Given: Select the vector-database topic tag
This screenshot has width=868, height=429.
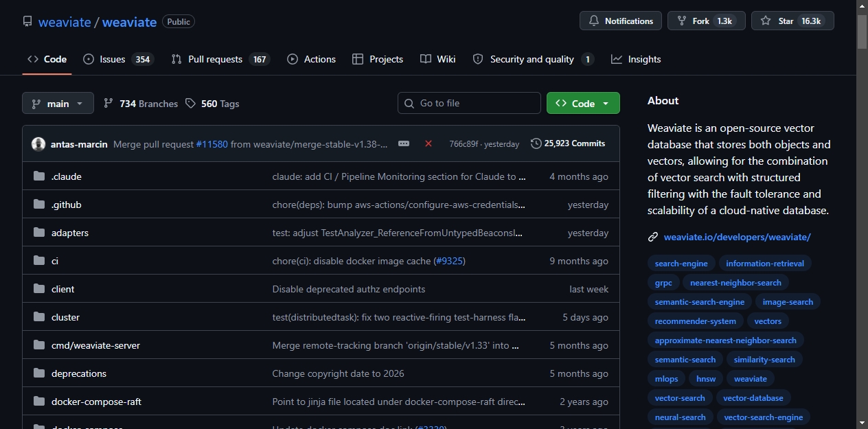Looking at the screenshot, I should (x=753, y=398).
